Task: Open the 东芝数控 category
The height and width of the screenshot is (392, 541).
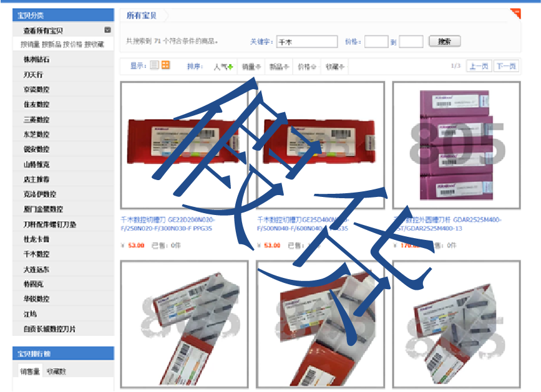Action: 36,135
